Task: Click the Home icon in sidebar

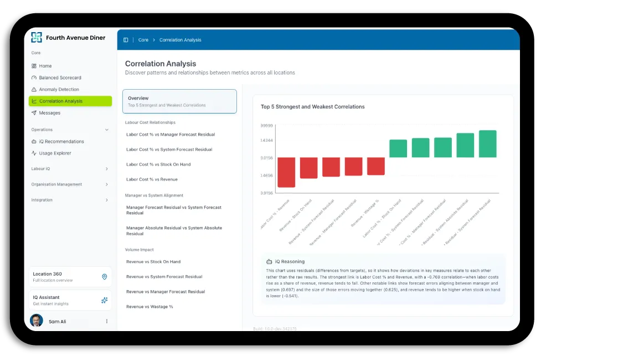Action: click(x=34, y=66)
